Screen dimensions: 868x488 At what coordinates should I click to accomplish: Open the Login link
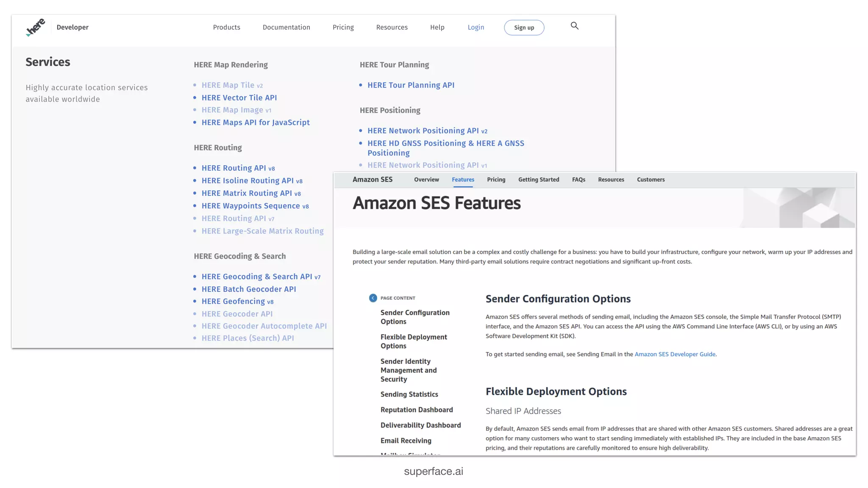tap(476, 27)
